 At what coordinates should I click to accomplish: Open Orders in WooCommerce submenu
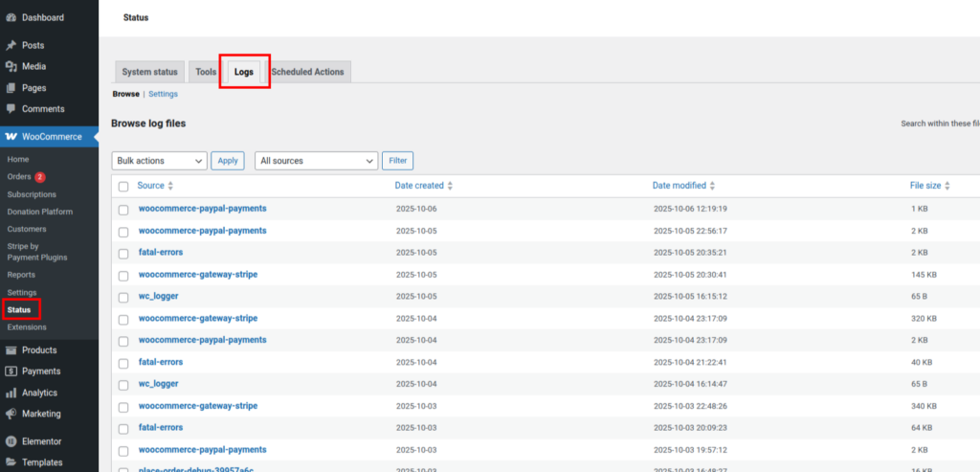[19, 177]
